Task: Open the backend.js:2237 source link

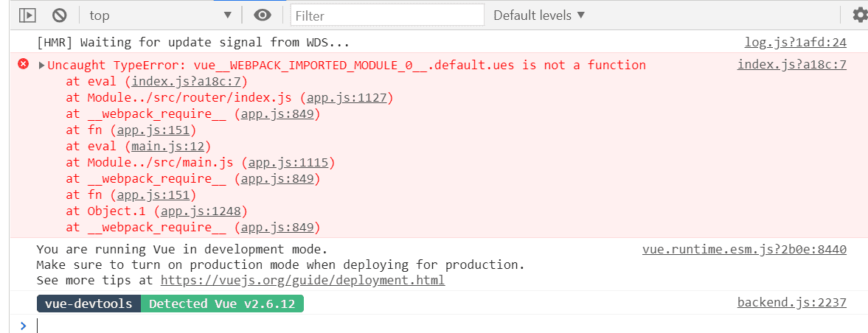Action: (x=791, y=302)
